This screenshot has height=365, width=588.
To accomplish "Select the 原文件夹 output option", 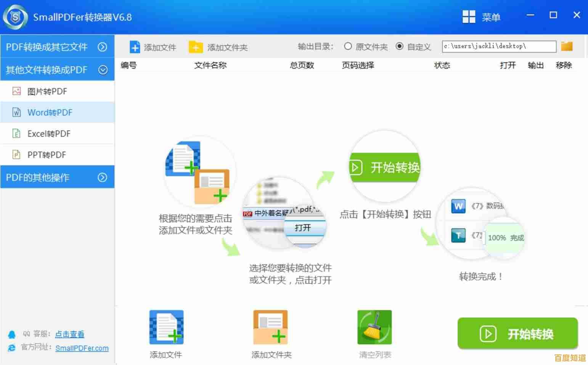I will click(x=348, y=46).
